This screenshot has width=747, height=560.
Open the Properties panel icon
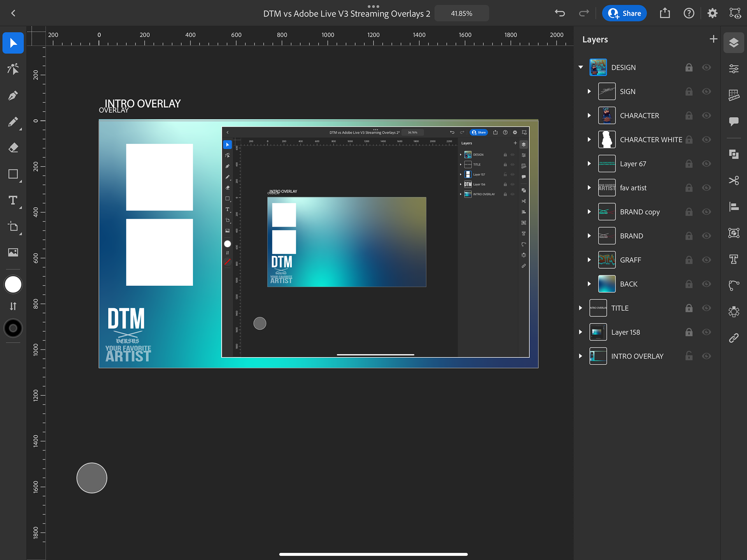[x=734, y=69]
